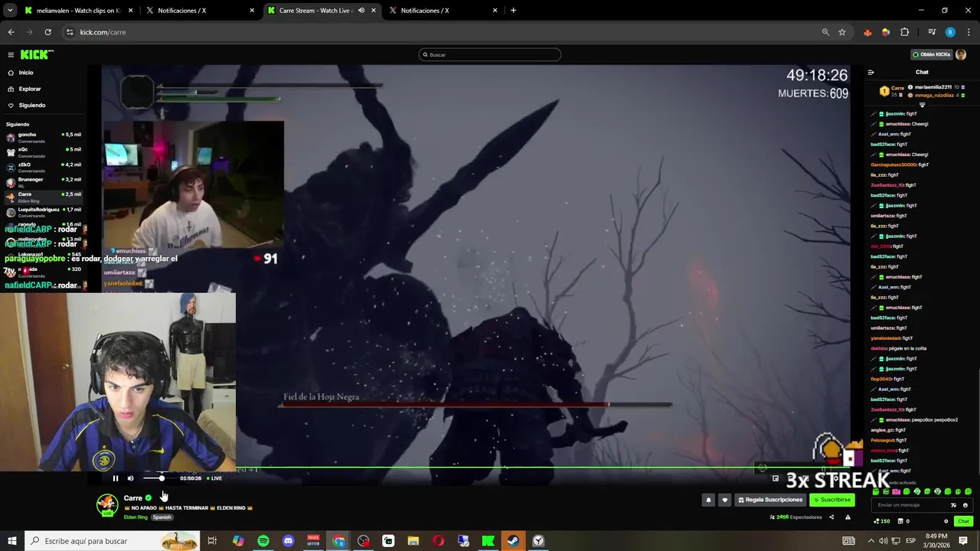
Task: Reload the page
Action: [47, 32]
